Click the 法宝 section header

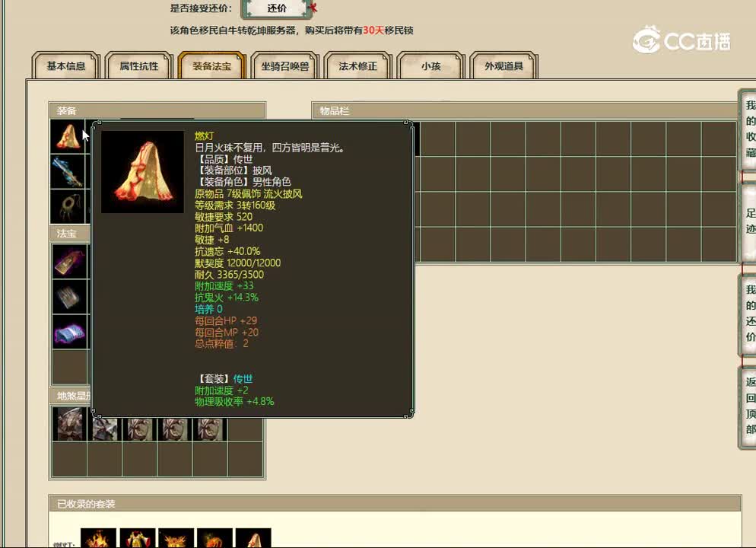[70, 234]
